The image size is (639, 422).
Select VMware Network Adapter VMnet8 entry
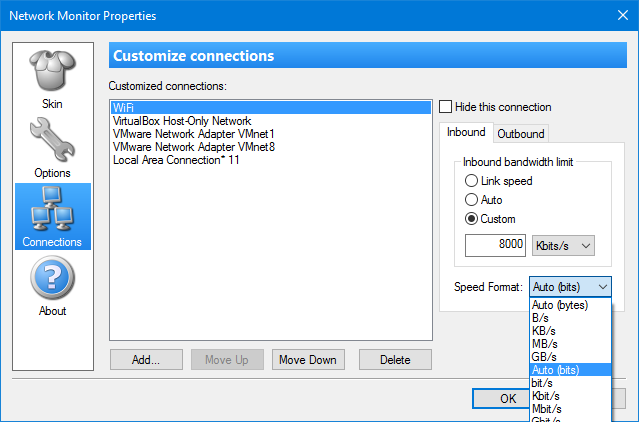(193, 146)
